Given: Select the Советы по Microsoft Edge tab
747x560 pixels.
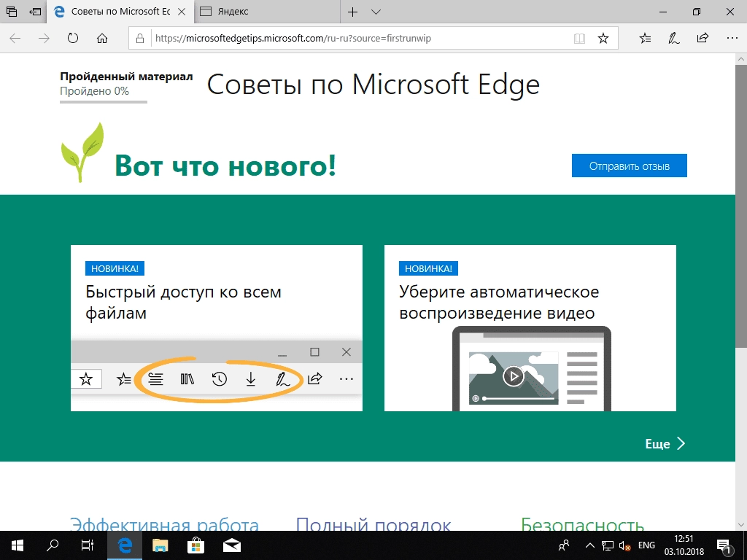Looking at the screenshot, I should click(x=120, y=12).
